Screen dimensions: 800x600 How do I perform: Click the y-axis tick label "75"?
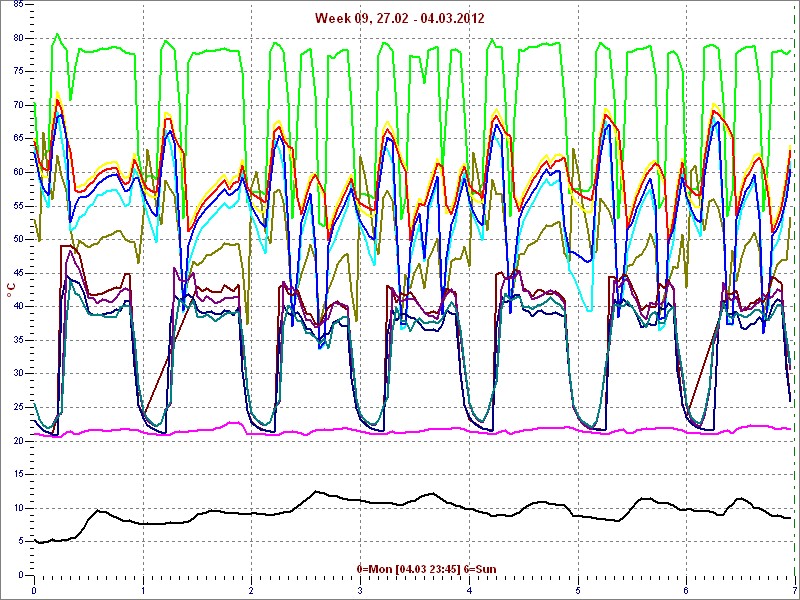(18, 71)
